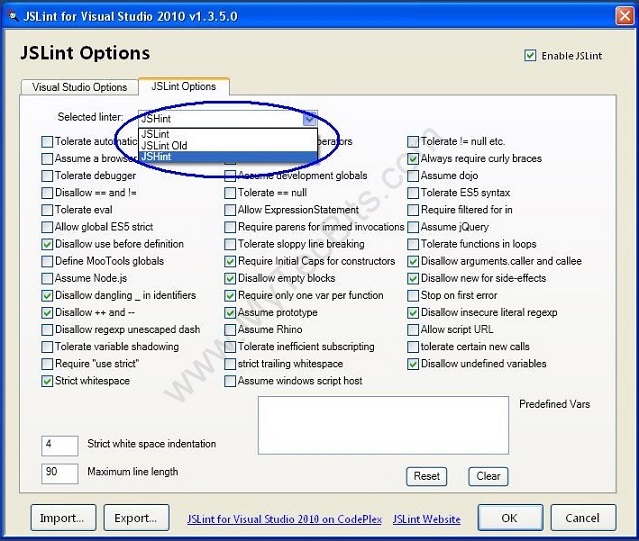Check Require "use strict" option

pyautogui.click(x=47, y=364)
